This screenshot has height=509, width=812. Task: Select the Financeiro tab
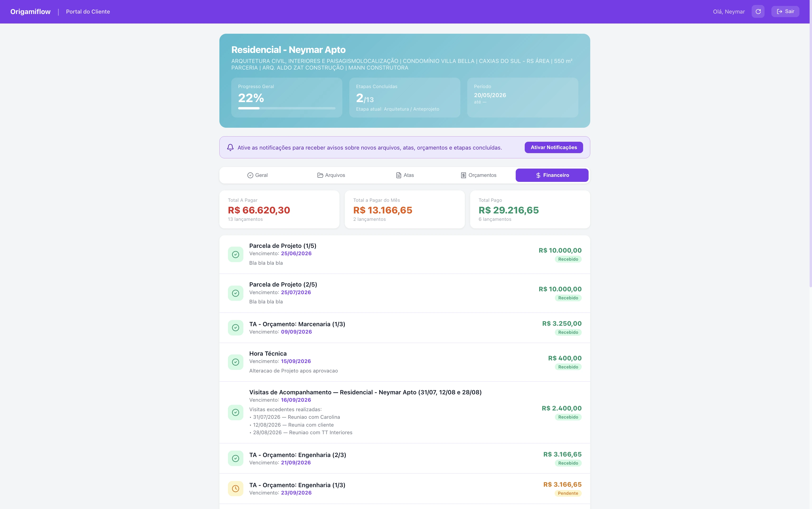(552, 175)
